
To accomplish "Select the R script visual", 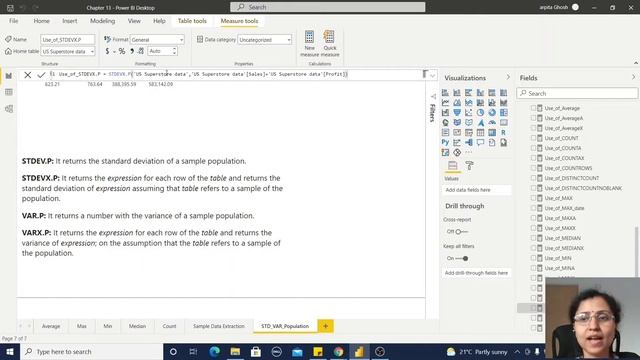I will 504,133.
